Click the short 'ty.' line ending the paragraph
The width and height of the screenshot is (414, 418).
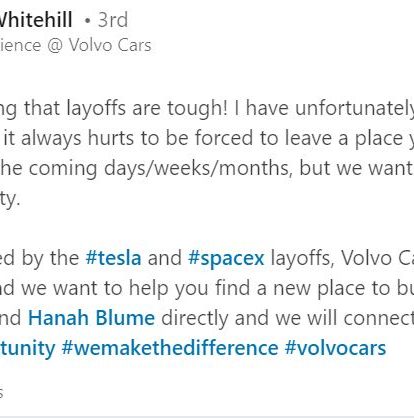[10, 199]
